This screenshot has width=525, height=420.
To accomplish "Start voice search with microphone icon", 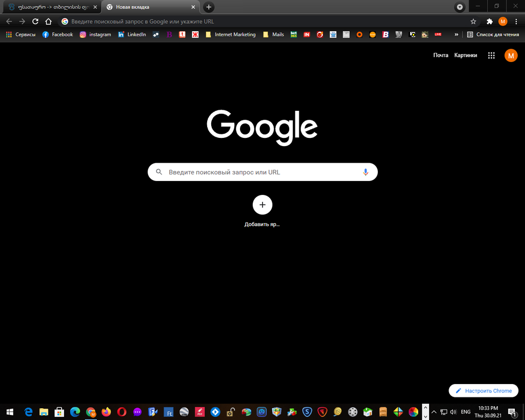I will (365, 172).
